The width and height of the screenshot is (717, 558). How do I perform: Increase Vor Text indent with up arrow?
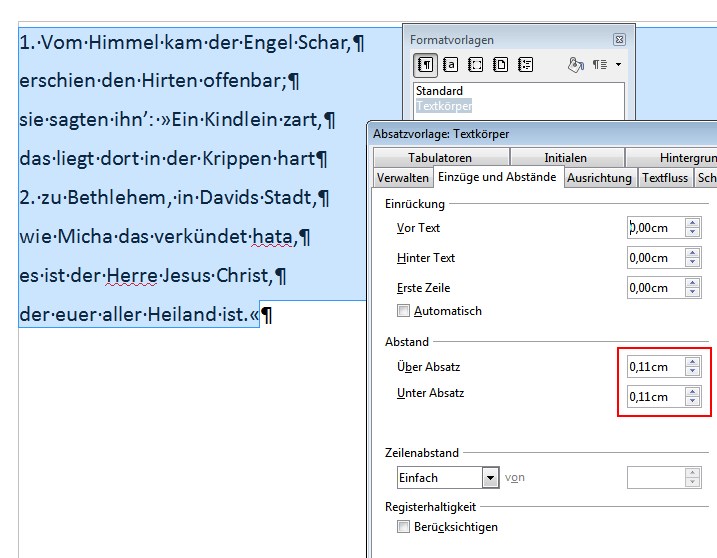click(693, 223)
